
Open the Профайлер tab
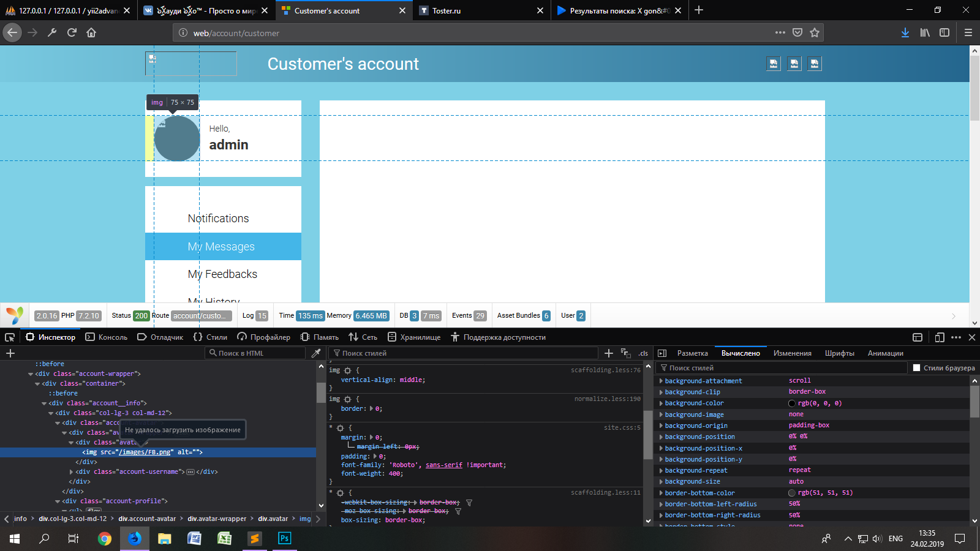click(x=264, y=337)
